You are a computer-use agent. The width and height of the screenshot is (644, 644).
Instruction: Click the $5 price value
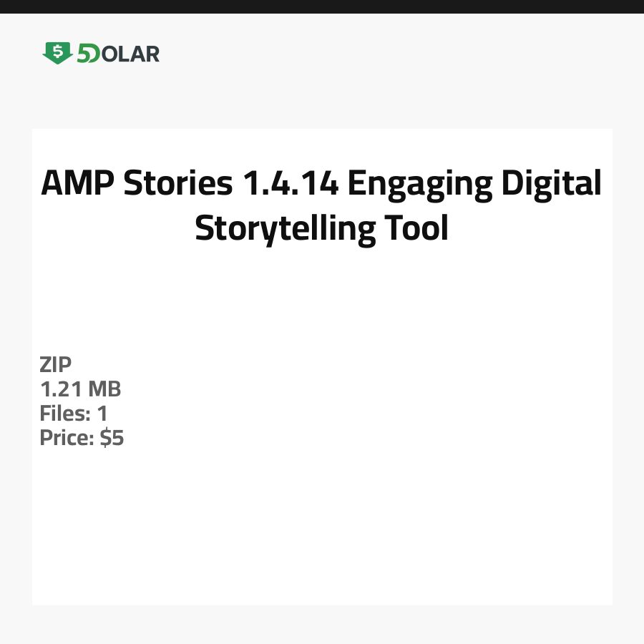click(112, 438)
